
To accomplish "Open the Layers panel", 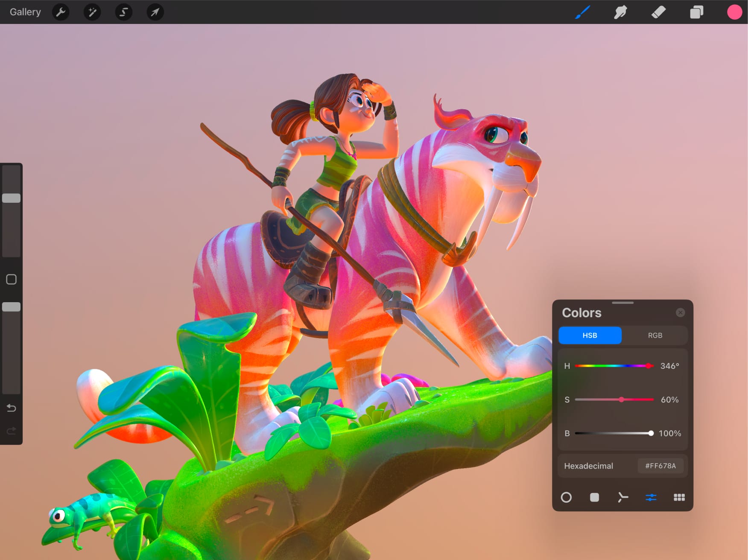I will click(x=696, y=12).
